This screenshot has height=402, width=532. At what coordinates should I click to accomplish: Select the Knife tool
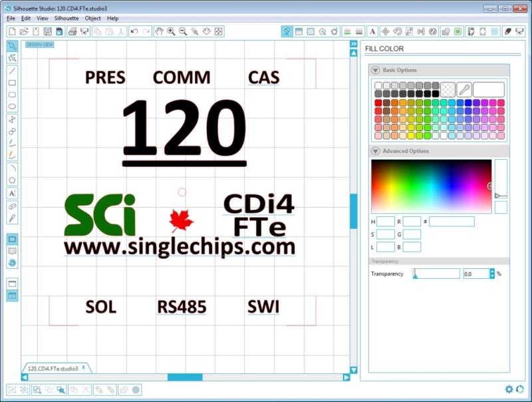tap(12, 218)
